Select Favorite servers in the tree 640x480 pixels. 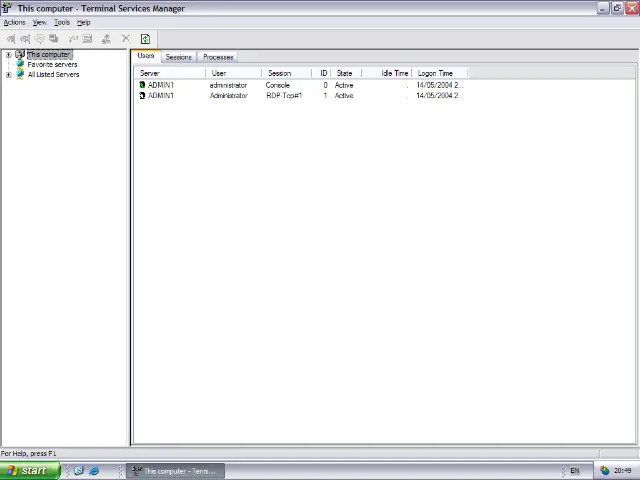pyautogui.click(x=52, y=64)
